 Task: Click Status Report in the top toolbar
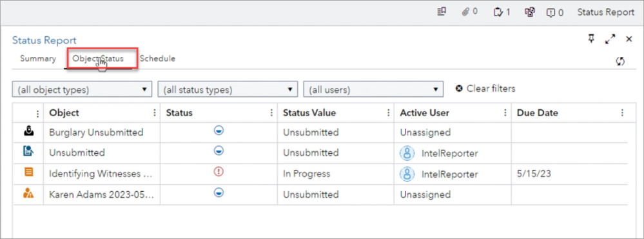[x=605, y=12]
